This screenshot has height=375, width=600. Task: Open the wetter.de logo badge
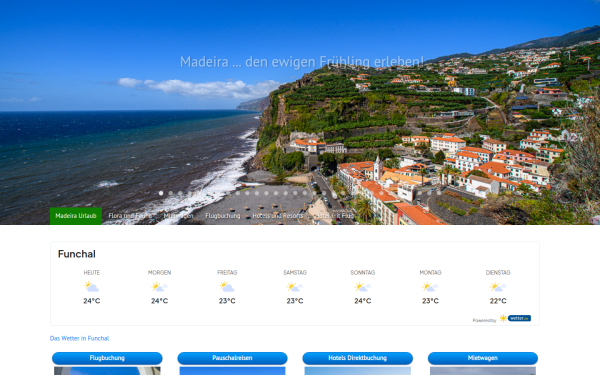(515, 318)
